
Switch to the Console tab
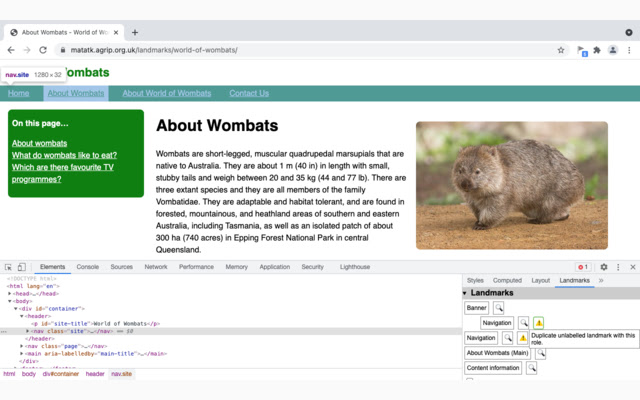pos(88,267)
